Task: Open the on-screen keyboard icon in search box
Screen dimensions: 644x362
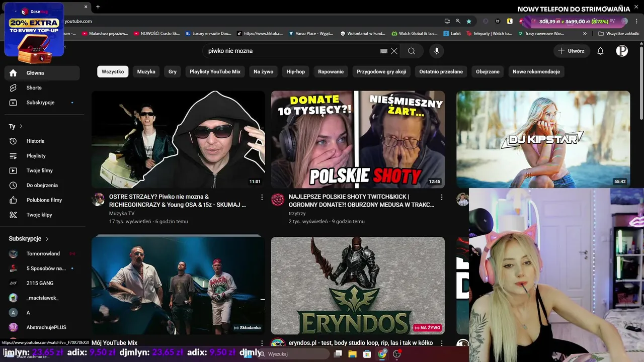Action: 384,51
